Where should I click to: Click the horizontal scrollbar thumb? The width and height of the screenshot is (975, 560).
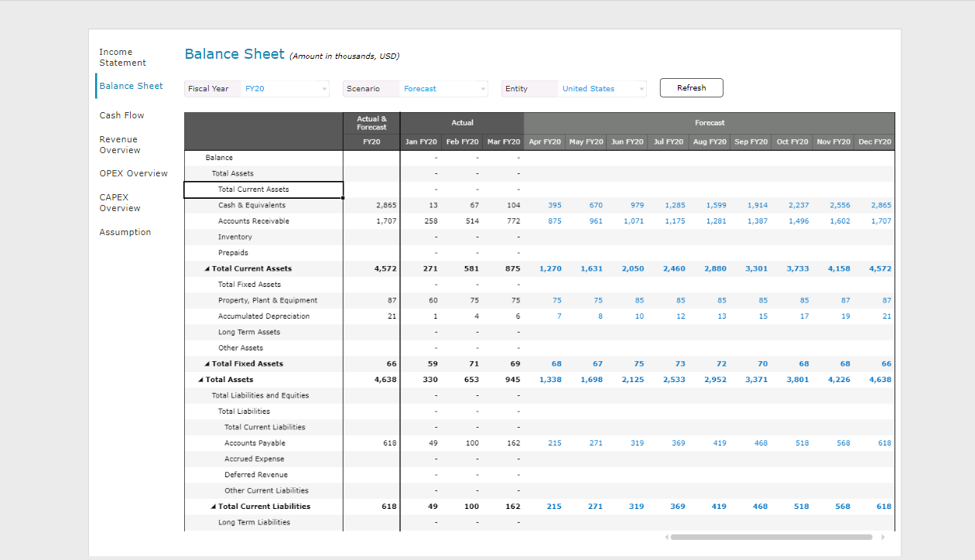[x=771, y=537]
